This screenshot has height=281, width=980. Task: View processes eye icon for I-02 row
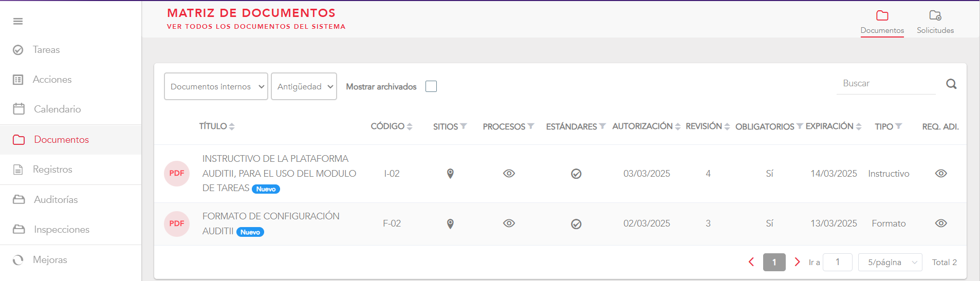pos(509,174)
